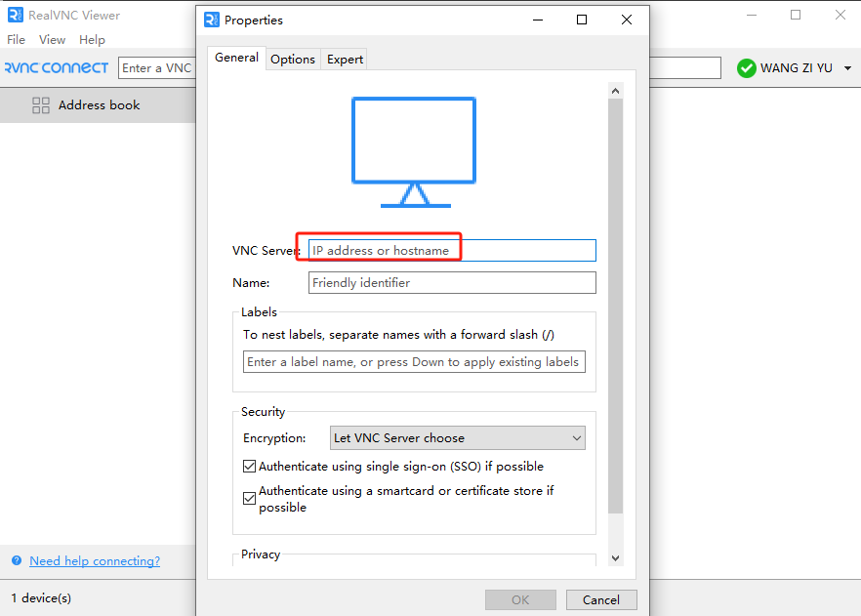Click the help question mark icon

[x=17, y=560]
